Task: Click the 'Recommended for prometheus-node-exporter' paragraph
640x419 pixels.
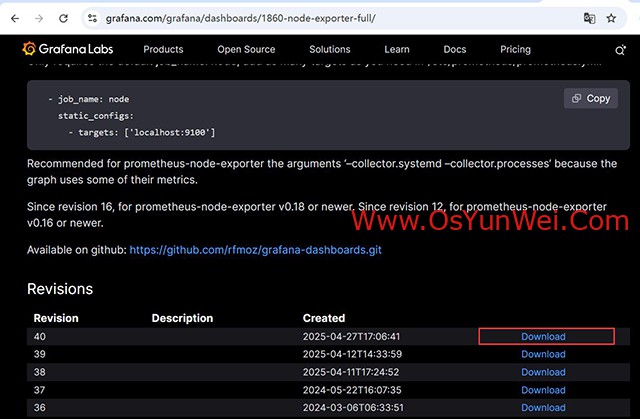Action: (322, 172)
